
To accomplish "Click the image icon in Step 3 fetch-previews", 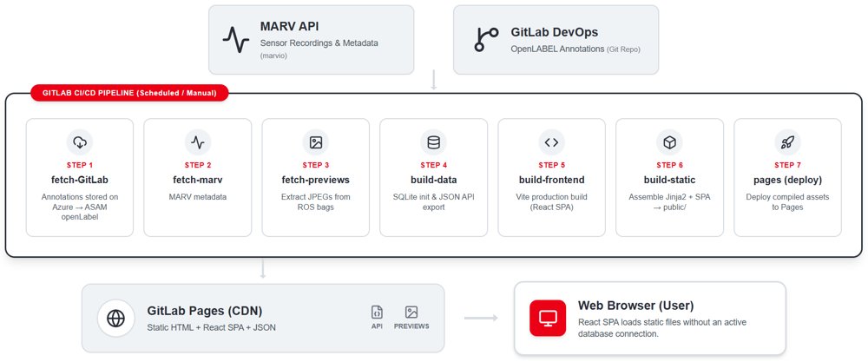I will tap(316, 142).
